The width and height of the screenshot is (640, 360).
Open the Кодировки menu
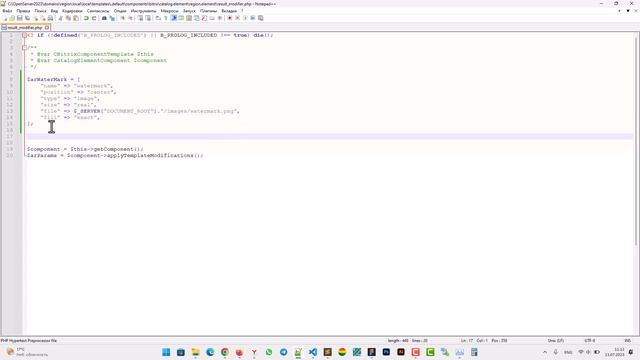point(72,11)
